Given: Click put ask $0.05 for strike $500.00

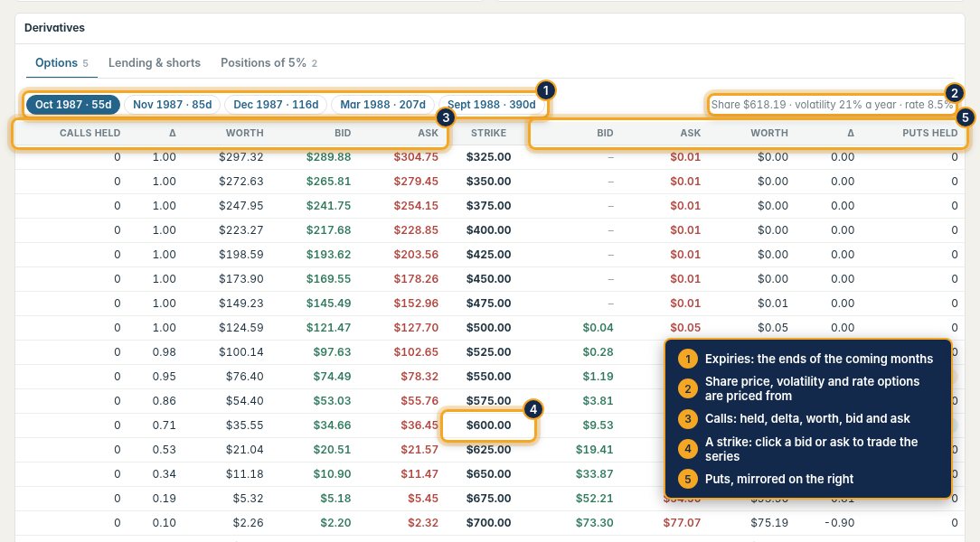Looking at the screenshot, I should (685, 327).
